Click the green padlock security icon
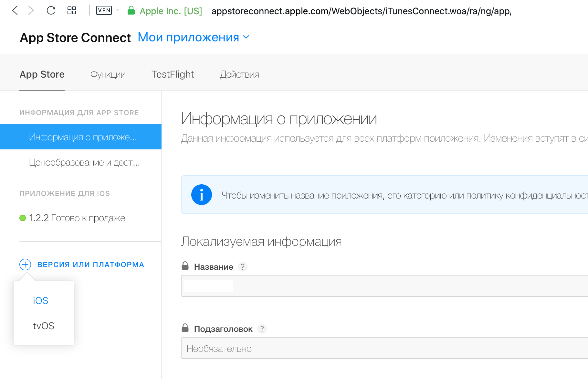This screenshot has width=588, height=379. click(x=131, y=11)
